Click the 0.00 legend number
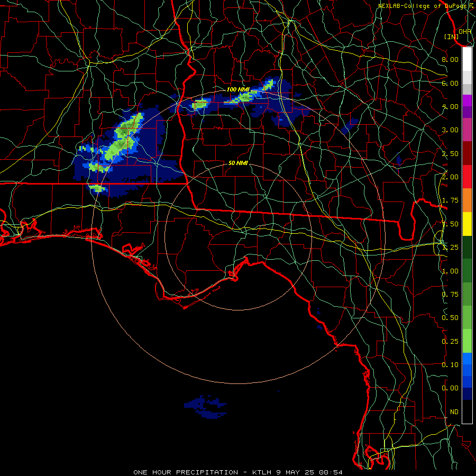This screenshot has height=476, width=476. click(450, 388)
